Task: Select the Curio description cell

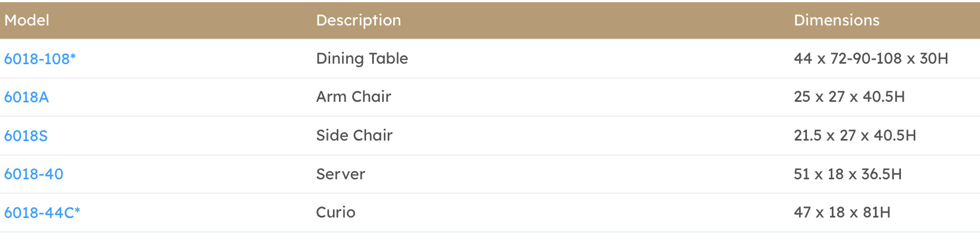Action: coord(335,213)
